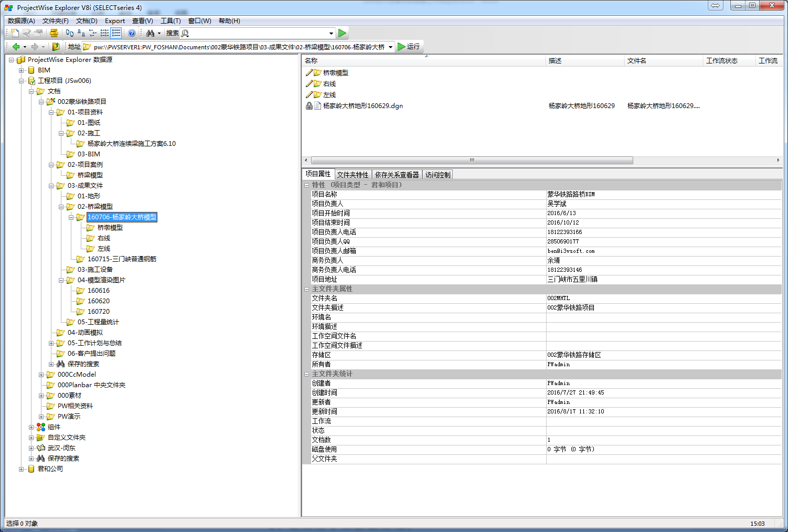This screenshot has width=788, height=532.
Task: Run the search with green play icon
Action: 343,33
